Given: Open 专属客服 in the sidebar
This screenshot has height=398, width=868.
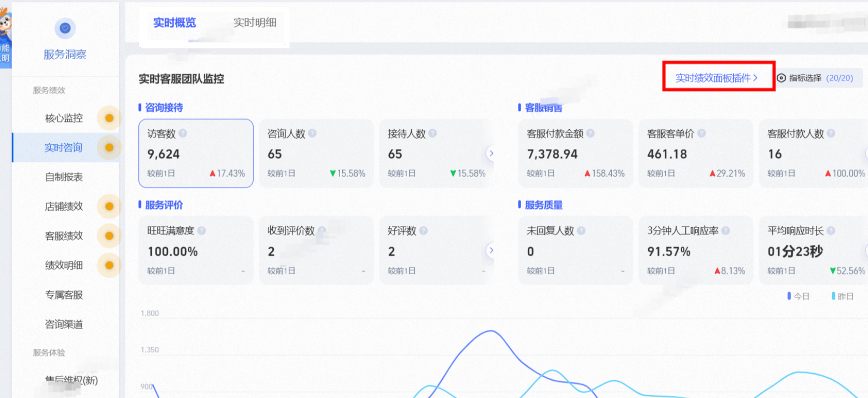Looking at the screenshot, I should point(64,295).
